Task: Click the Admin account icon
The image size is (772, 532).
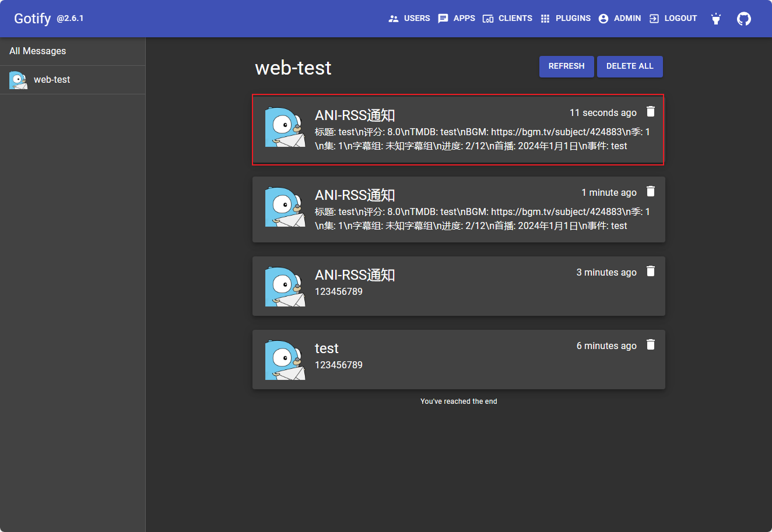Action: [603, 19]
